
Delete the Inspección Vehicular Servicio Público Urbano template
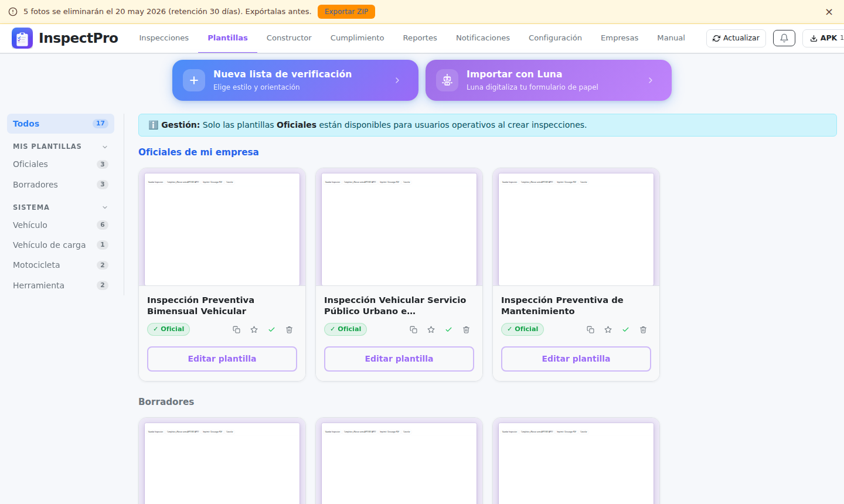tap(466, 330)
